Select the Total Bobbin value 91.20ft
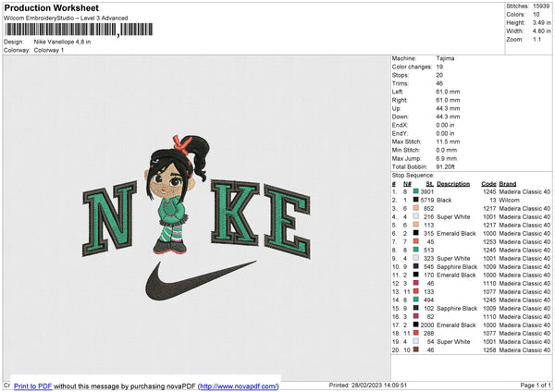555x392 pixels. coord(445,166)
